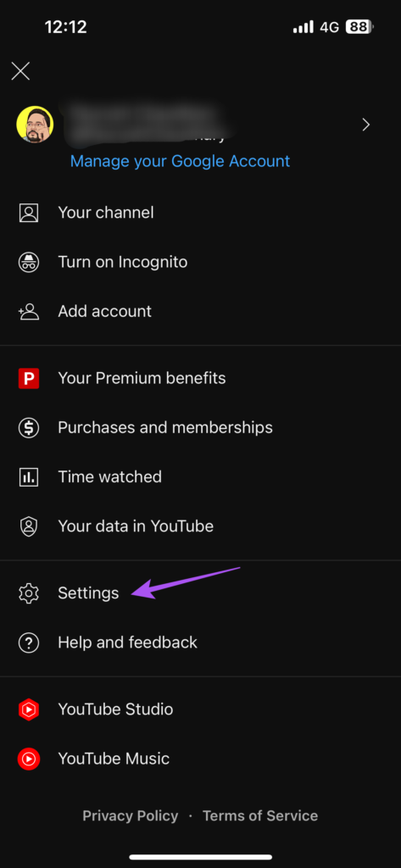Click the Your channel person icon
Image resolution: width=401 pixels, height=868 pixels.
tap(29, 213)
